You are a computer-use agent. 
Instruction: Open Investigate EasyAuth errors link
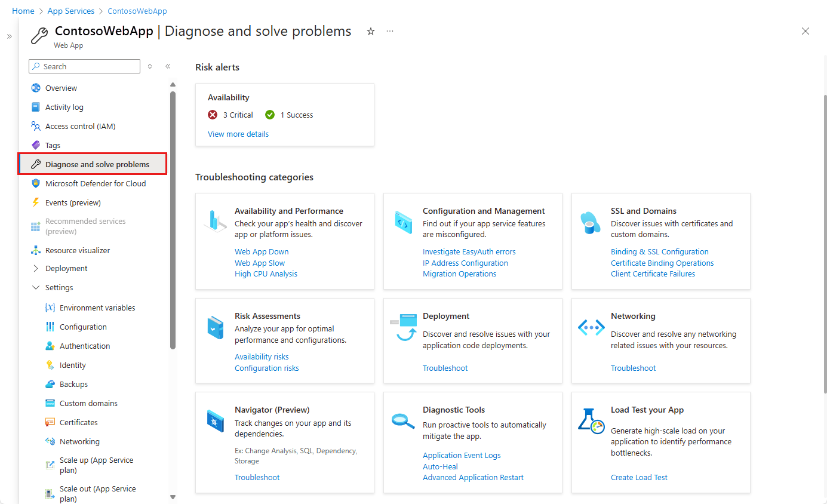click(469, 252)
